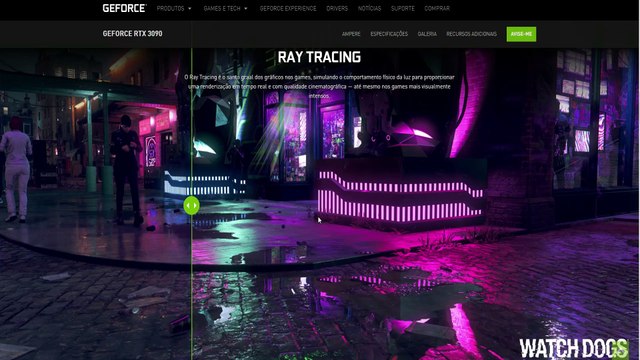Image resolution: width=640 pixels, height=360 pixels.
Task: Jump to the Ampere section
Action: coord(351,34)
